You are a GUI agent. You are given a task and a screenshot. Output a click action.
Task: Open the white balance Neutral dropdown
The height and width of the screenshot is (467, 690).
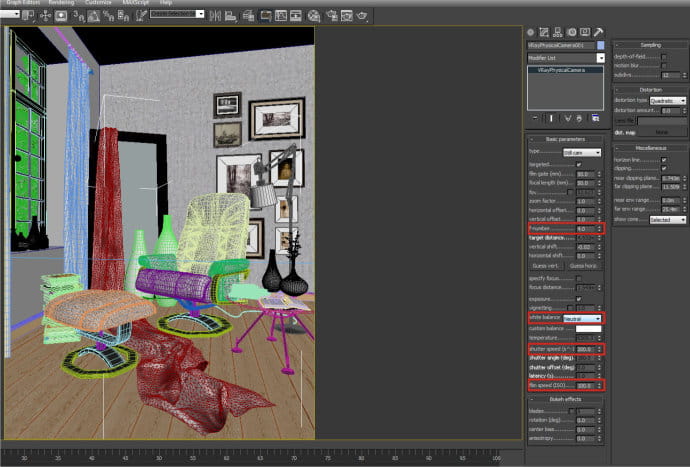click(x=582, y=318)
